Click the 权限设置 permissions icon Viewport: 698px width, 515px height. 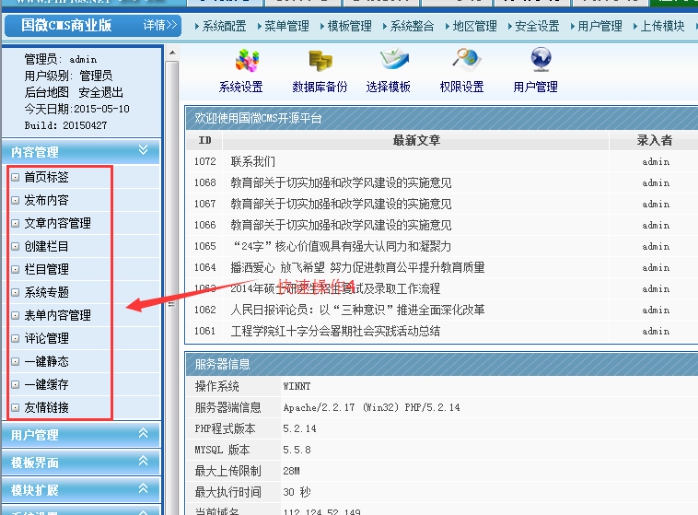click(x=462, y=63)
